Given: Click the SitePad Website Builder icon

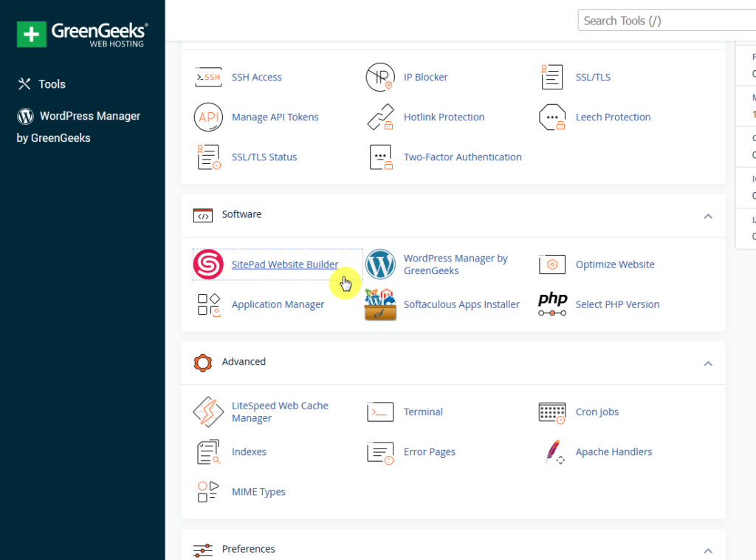Looking at the screenshot, I should pos(208,264).
